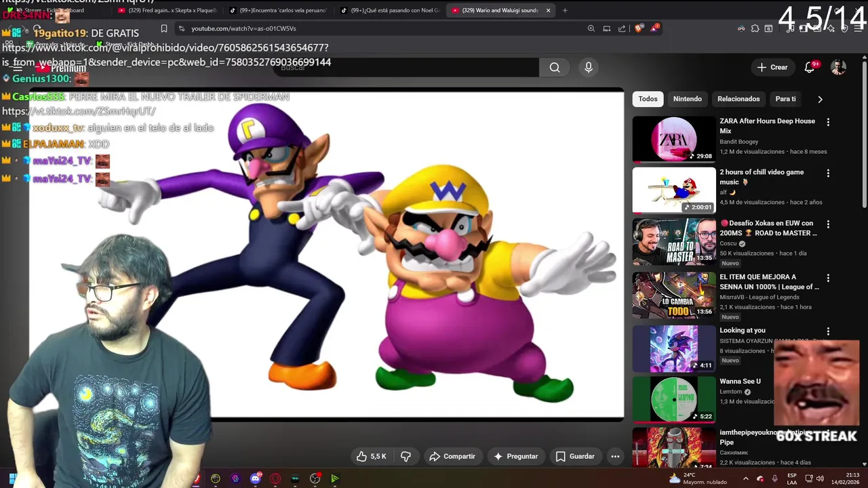The image size is (868, 488).
Task: Close the Wario and Waluigi sounds tab
Action: pyautogui.click(x=548, y=10)
